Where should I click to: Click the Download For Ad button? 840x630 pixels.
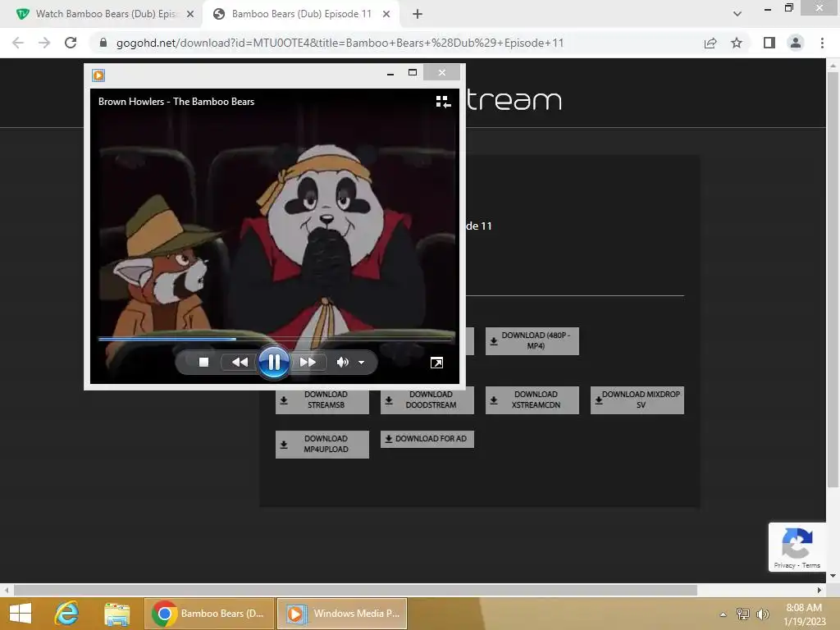pyautogui.click(x=427, y=439)
